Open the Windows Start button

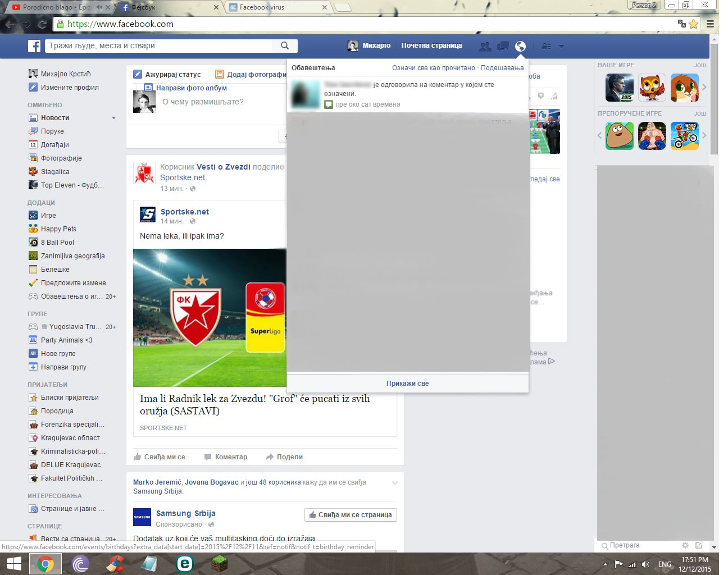click(x=13, y=564)
